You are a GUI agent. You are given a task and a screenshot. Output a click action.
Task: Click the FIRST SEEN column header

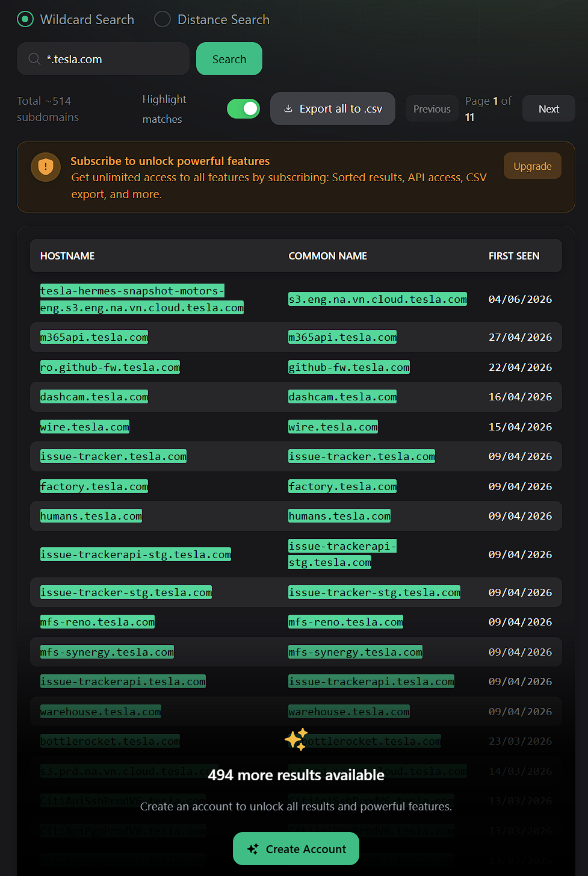[514, 256]
